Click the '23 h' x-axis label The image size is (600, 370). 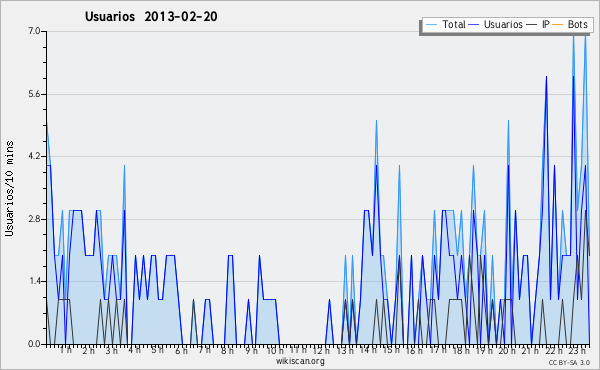pyautogui.click(x=577, y=350)
